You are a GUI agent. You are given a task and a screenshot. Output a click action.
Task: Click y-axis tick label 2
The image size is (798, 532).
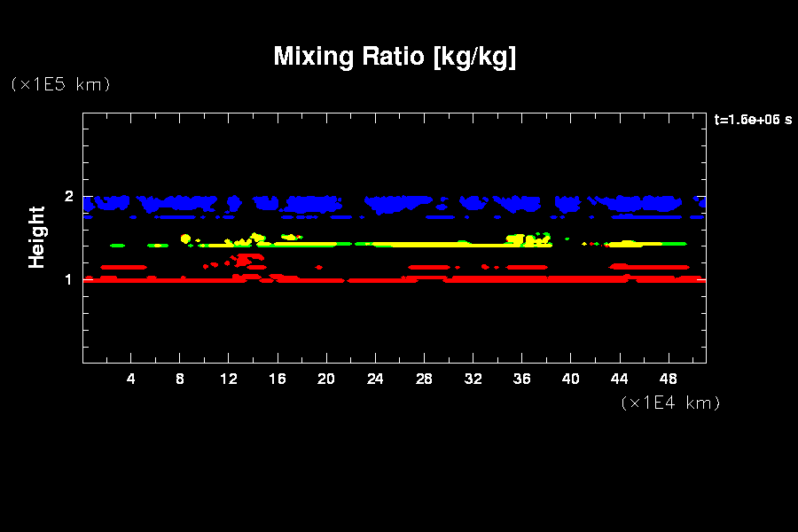pos(68,197)
